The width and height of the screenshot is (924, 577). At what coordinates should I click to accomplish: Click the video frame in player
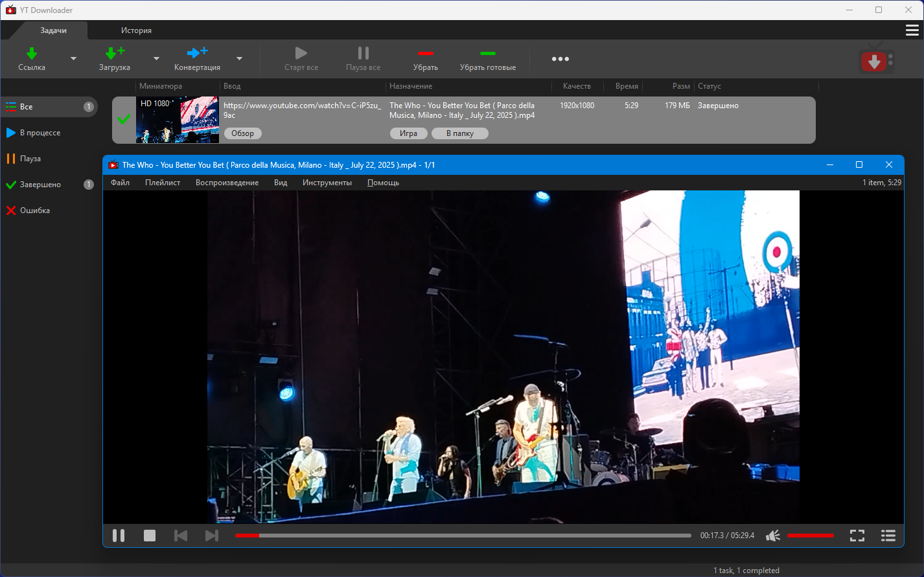click(x=503, y=357)
